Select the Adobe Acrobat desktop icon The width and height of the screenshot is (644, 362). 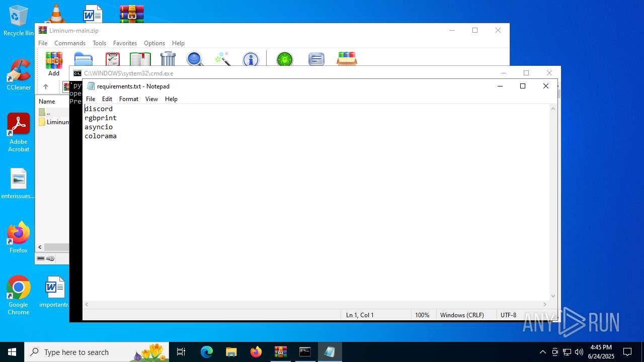coord(19,133)
